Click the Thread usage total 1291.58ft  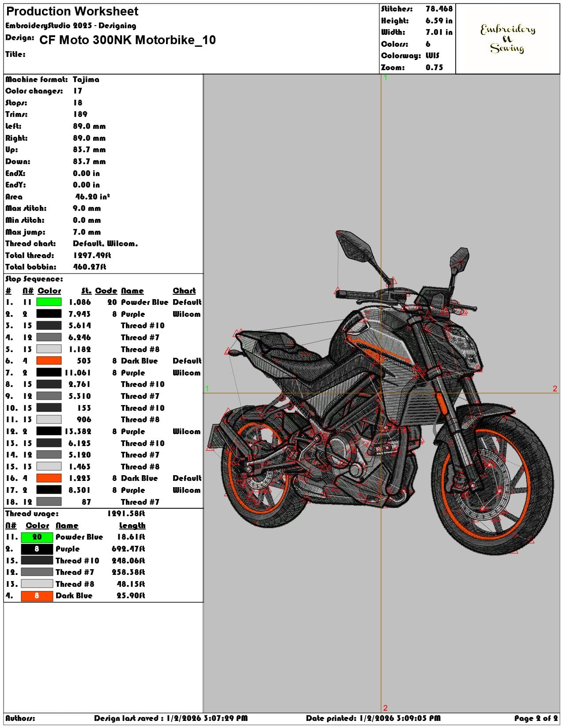[x=126, y=514]
